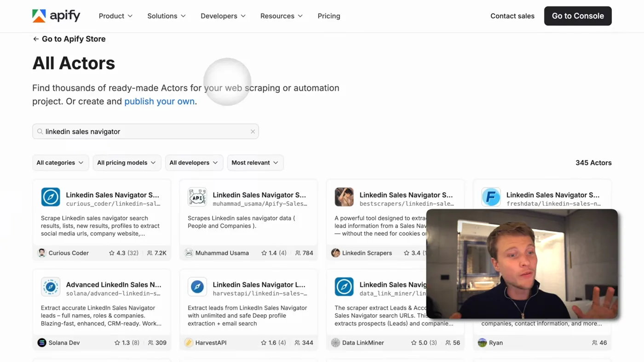Open the All pricing models filter
This screenshot has width=644, height=362.
(x=127, y=163)
